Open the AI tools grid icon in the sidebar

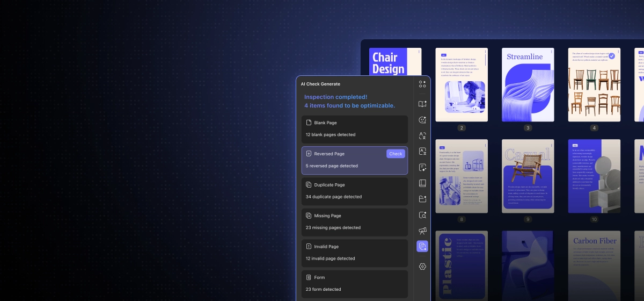(x=422, y=84)
